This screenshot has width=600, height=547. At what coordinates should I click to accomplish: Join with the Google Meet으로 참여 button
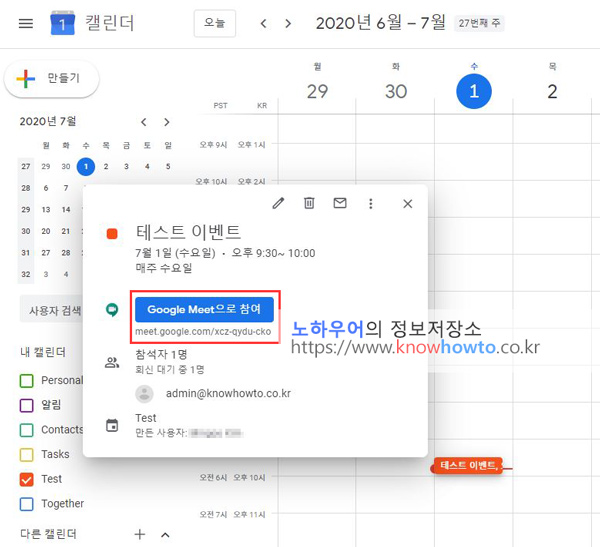[204, 309]
